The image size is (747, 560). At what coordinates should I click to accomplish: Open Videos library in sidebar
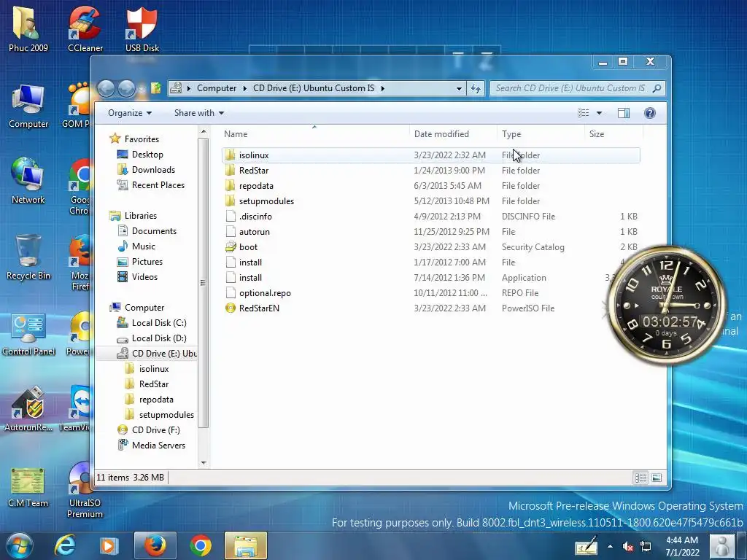click(144, 276)
